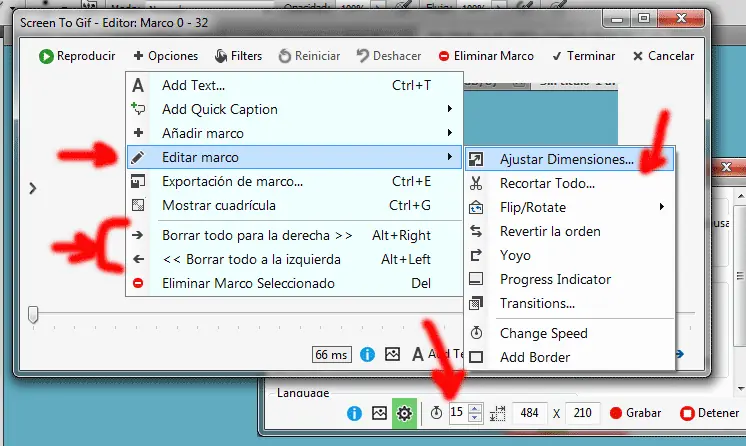The width and height of the screenshot is (746, 446).
Task: Choose Eliminar Marco Seleccionado entry
Action: [x=294, y=283]
